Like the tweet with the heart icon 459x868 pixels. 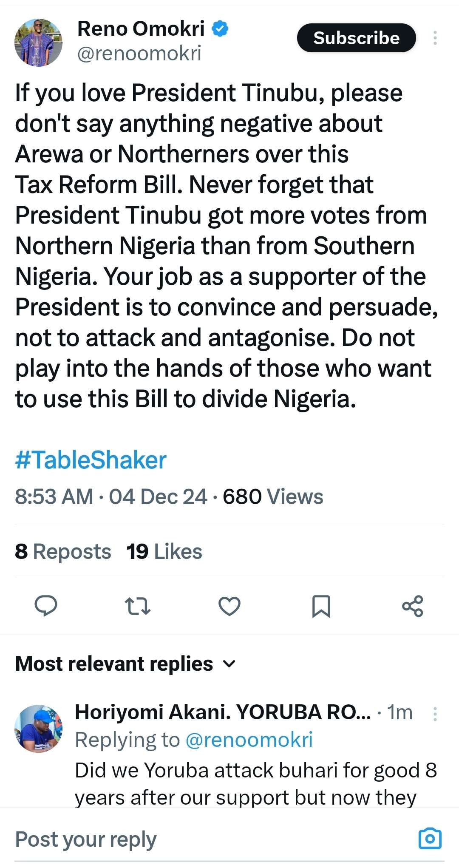(x=229, y=606)
